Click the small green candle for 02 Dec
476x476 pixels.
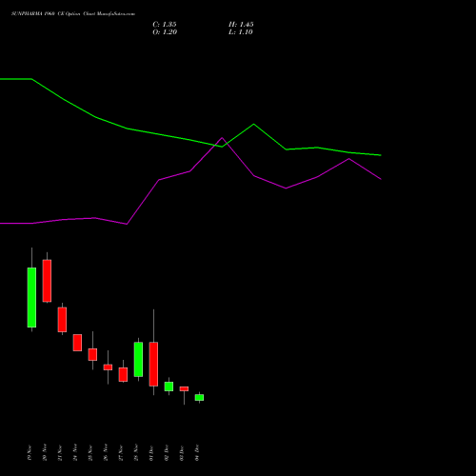click(x=169, y=387)
